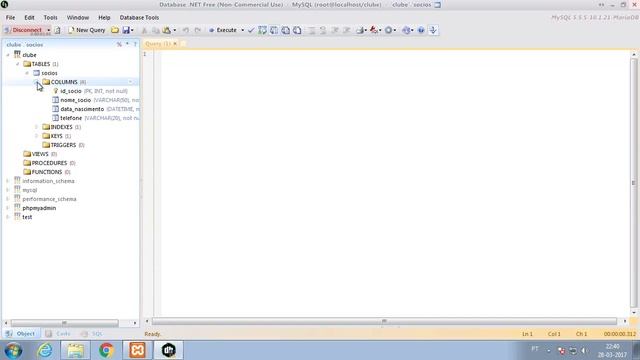Screen dimensions: 640x360
Task: Open the Database Tools menu
Action: 139,18
